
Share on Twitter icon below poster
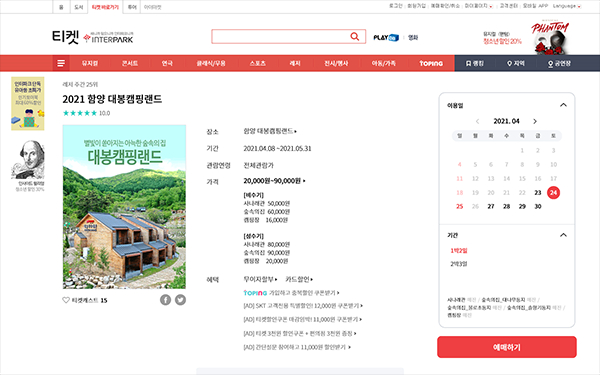click(x=181, y=300)
